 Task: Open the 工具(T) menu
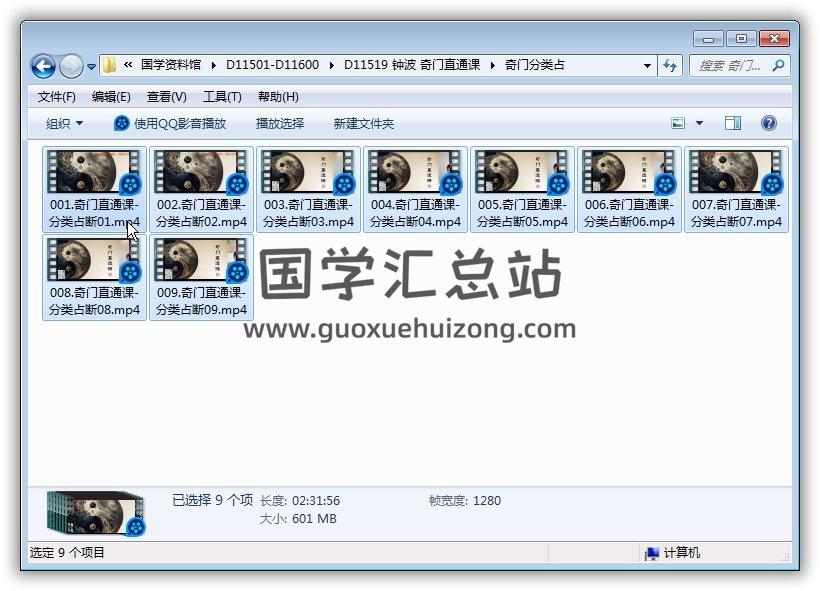point(222,97)
